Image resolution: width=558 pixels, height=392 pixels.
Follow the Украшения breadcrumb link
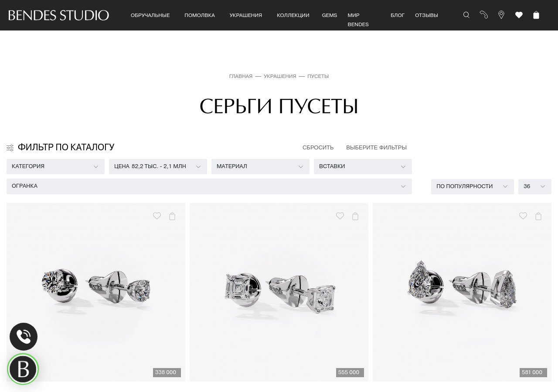point(280,76)
